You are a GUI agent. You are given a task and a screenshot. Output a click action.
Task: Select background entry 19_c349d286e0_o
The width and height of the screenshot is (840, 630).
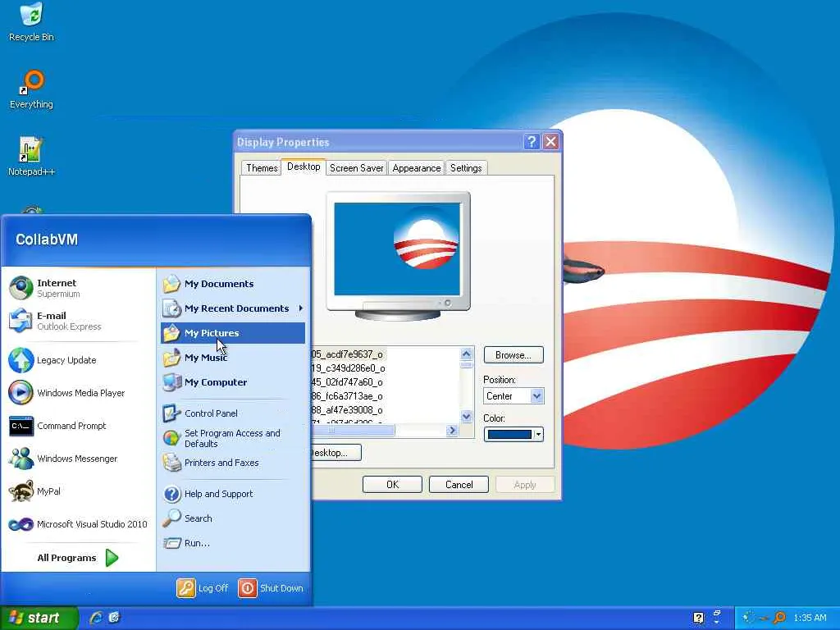coord(348,368)
